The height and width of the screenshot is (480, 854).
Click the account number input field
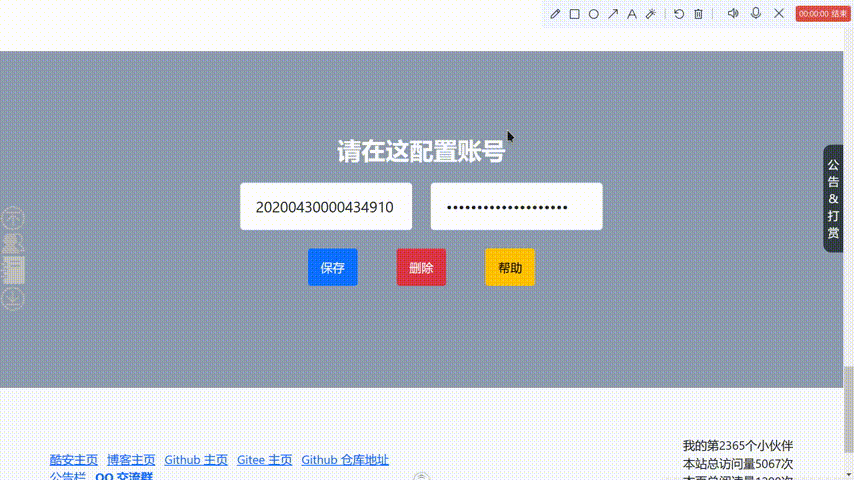[326, 206]
